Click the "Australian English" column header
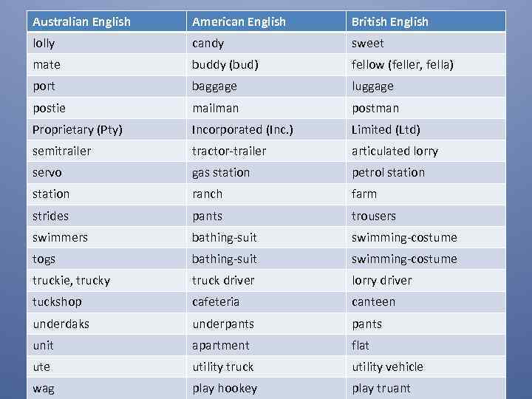This screenshot has width=532, height=399. coord(81,21)
